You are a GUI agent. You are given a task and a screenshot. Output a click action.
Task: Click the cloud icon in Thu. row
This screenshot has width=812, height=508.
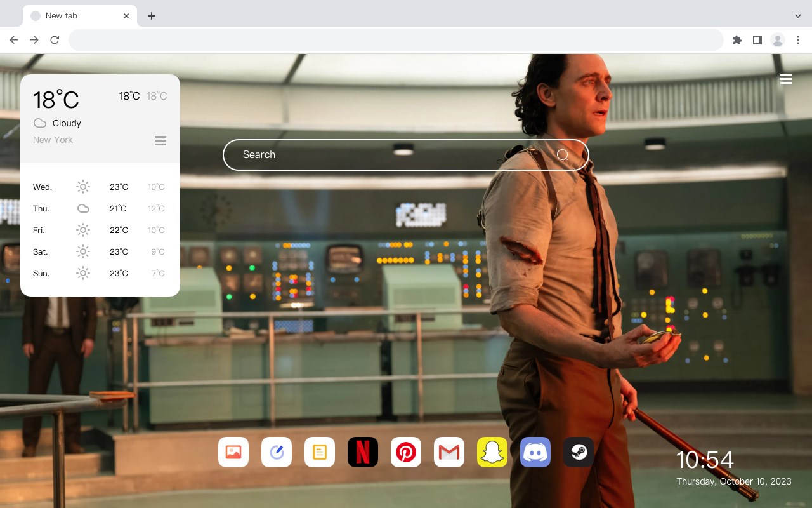83,208
